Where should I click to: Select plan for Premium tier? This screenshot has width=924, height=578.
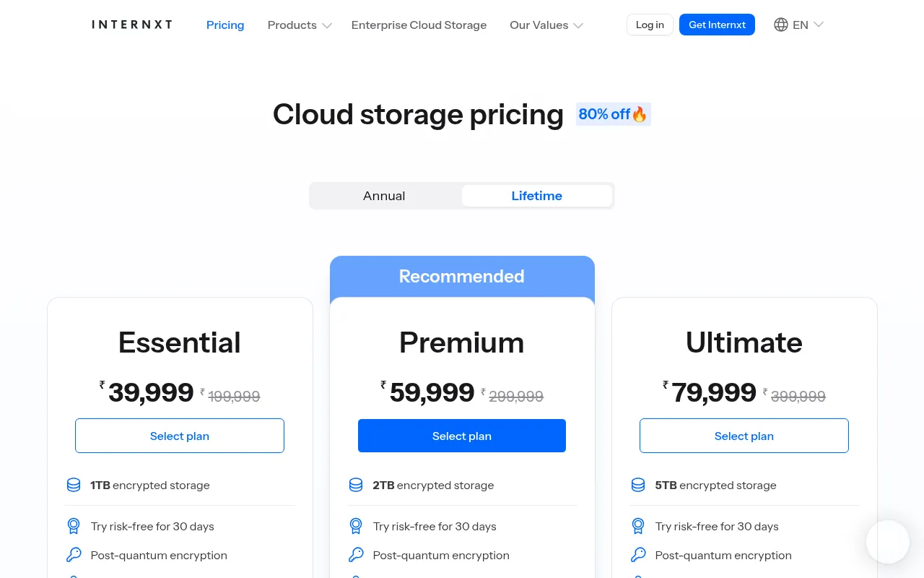[x=462, y=436]
